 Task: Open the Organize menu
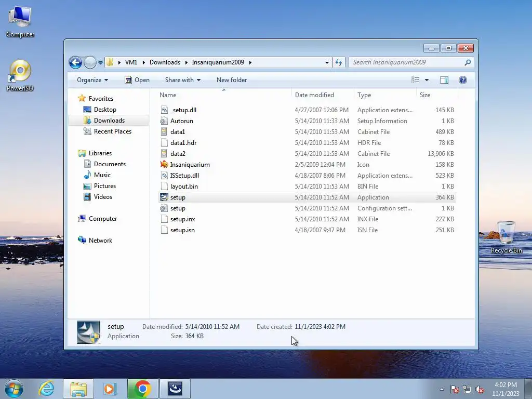[92, 80]
